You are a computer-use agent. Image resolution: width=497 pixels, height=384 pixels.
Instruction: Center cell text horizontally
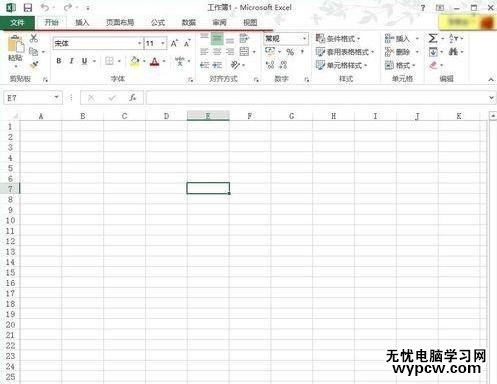[217, 51]
